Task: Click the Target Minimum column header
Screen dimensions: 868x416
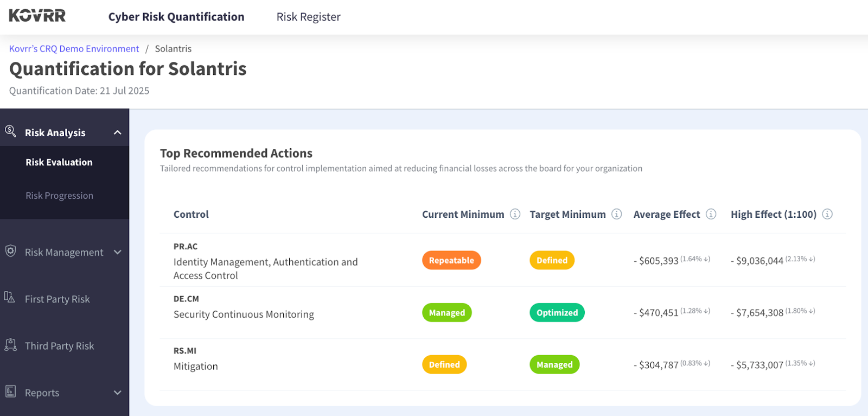Action: (567, 215)
